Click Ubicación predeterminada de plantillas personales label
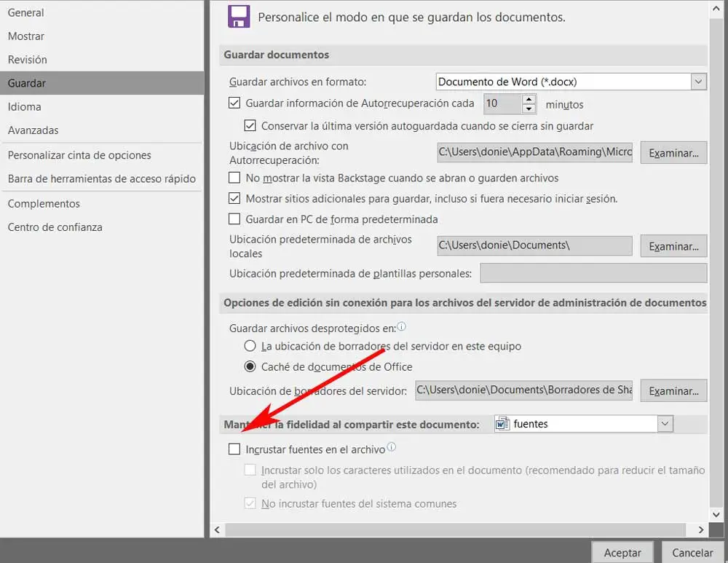Image resolution: width=728 pixels, height=563 pixels. coord(351,274)
